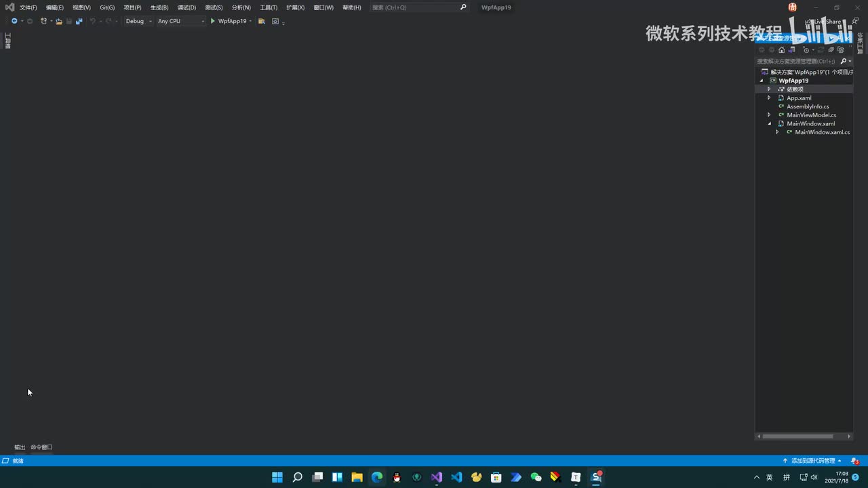Open the Git(G) menu

[x=107, y=7]
